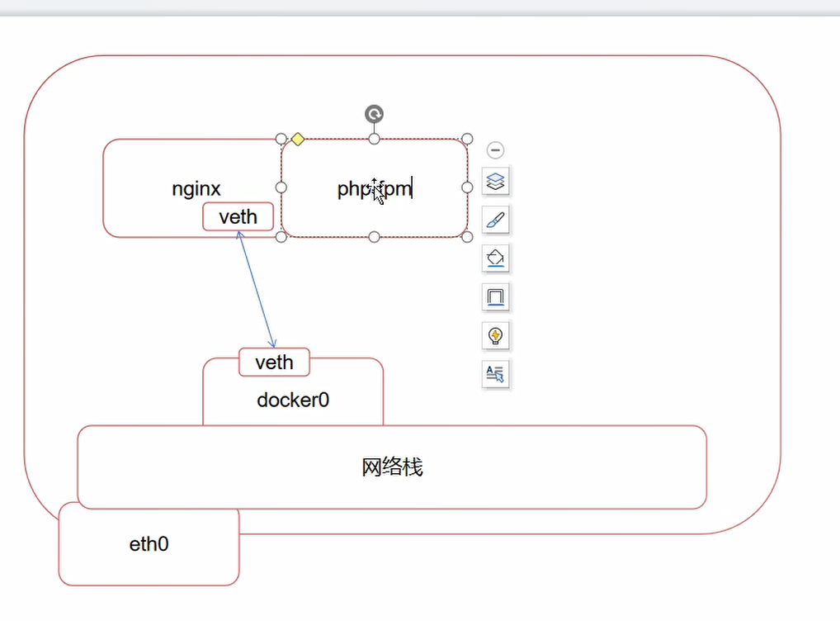The height and width of the screenshot is (621, 840).
Task: Click the rotation handle above php-fpm box
Action: click(x=374, y=114)
